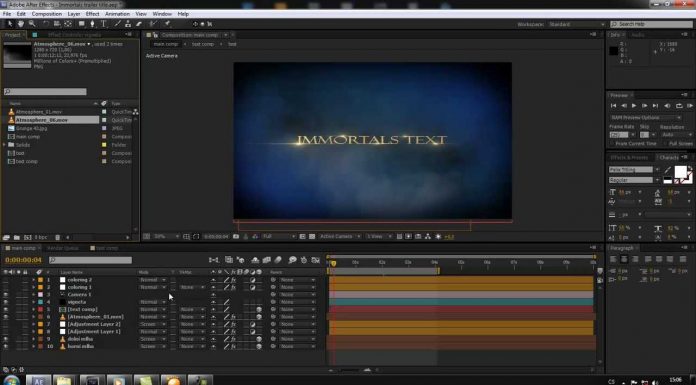Viewport: 696px width, 385px height.
Task: Click black/white default colors swatch in Character
Action: [667, 180]
